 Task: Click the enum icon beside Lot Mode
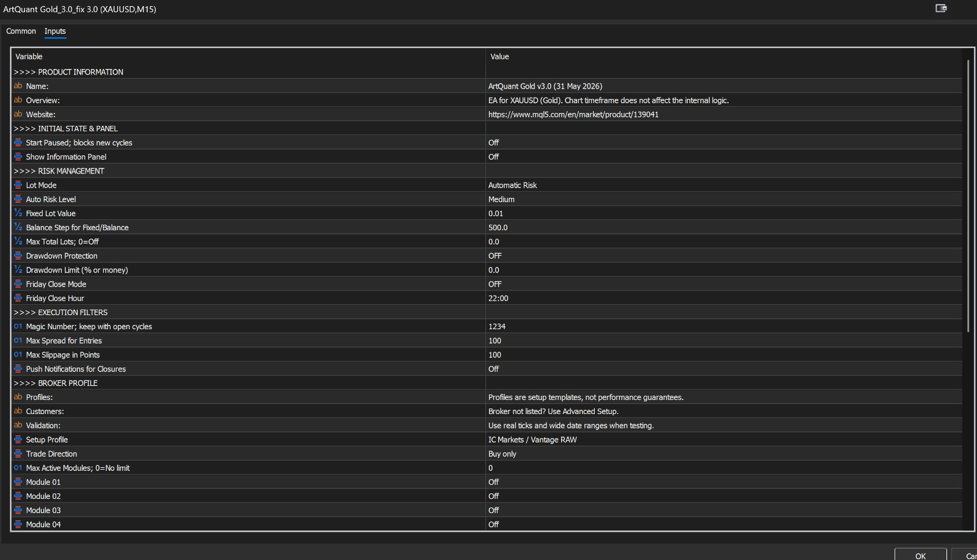click(x=18, y=185)
